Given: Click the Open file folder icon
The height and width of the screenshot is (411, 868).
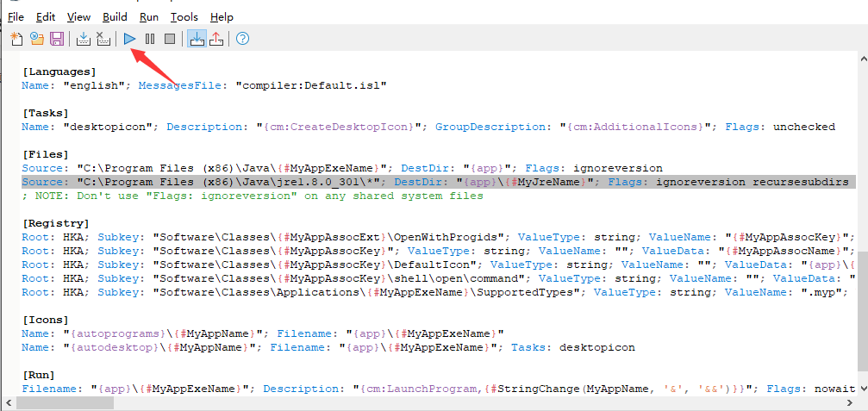Looking at the screenshot, I should click(37, 39).
